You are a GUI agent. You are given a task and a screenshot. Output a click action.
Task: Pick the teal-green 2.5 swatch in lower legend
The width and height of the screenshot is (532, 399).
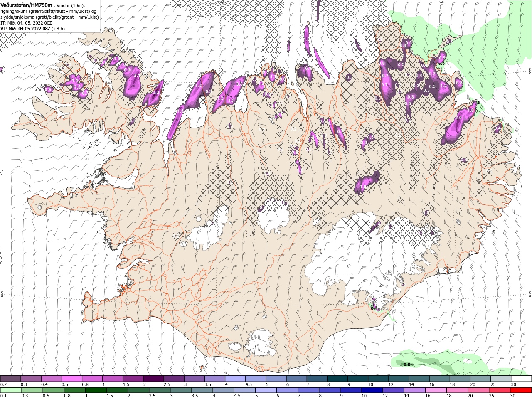160,390
